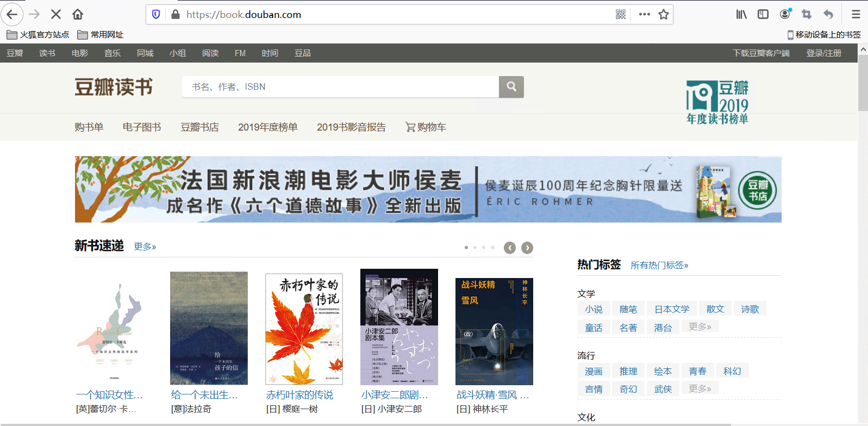
Task: Open the Firefox hamburger menu
Action: pyautogui.click(x=856, y=14)
